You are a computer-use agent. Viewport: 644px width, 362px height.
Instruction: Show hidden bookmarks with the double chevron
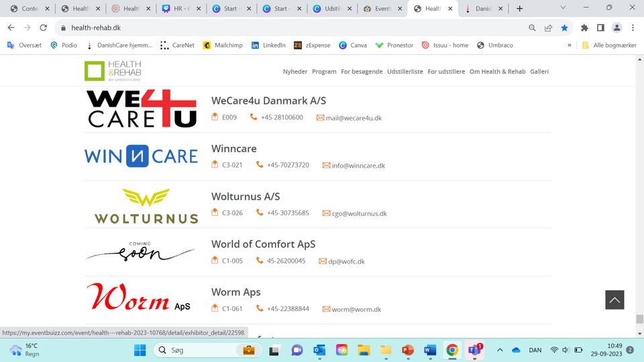pyautogui.click(x=570, y=45)
